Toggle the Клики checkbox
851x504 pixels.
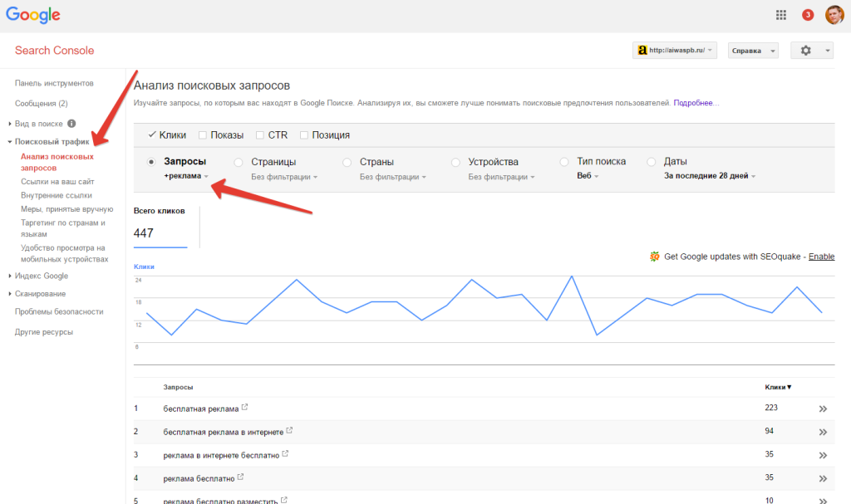tap(152, 135)
